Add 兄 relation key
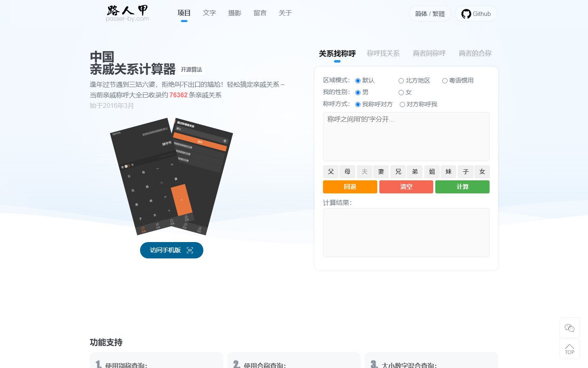 coord(398,172)
